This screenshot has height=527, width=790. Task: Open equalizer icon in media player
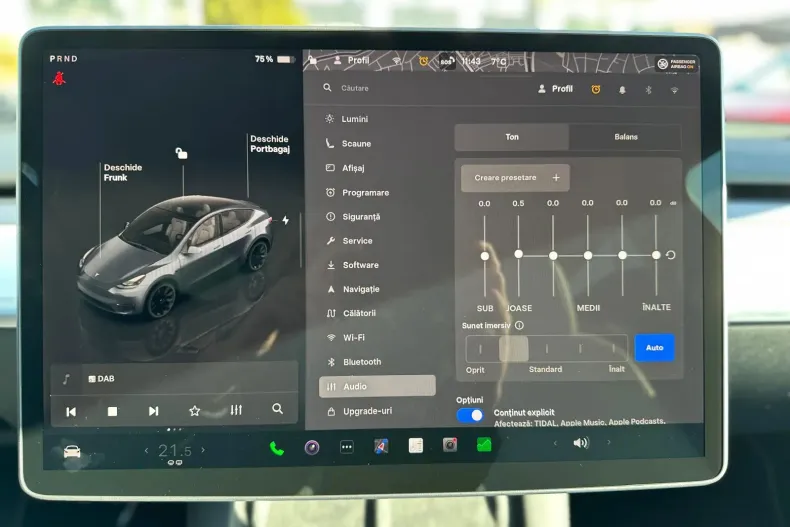tap(236, 410)
